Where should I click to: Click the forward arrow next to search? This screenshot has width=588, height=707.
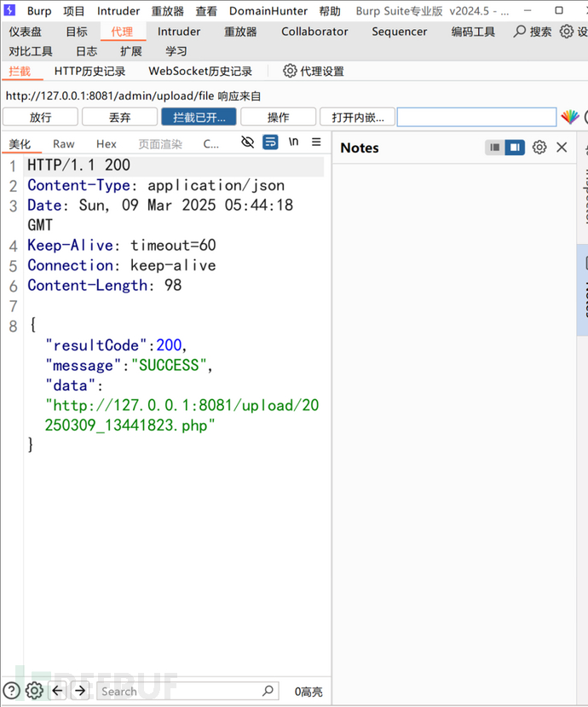pos(80,691)
